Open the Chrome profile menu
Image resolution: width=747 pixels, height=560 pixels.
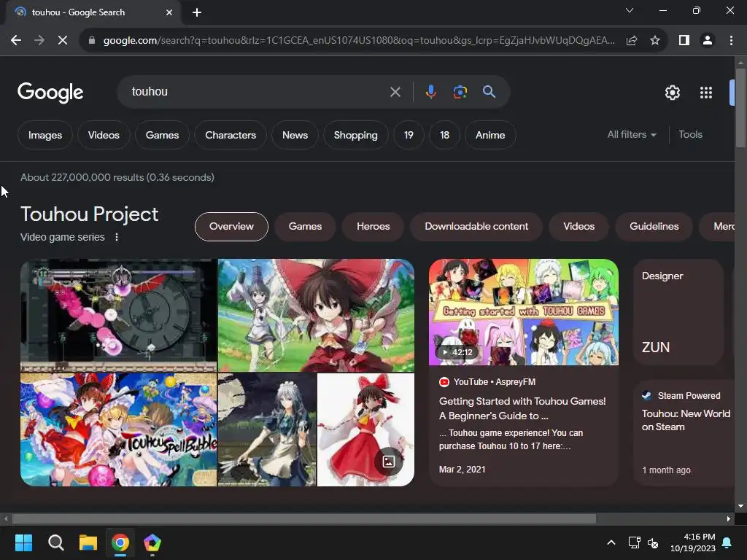click(708, 41)
